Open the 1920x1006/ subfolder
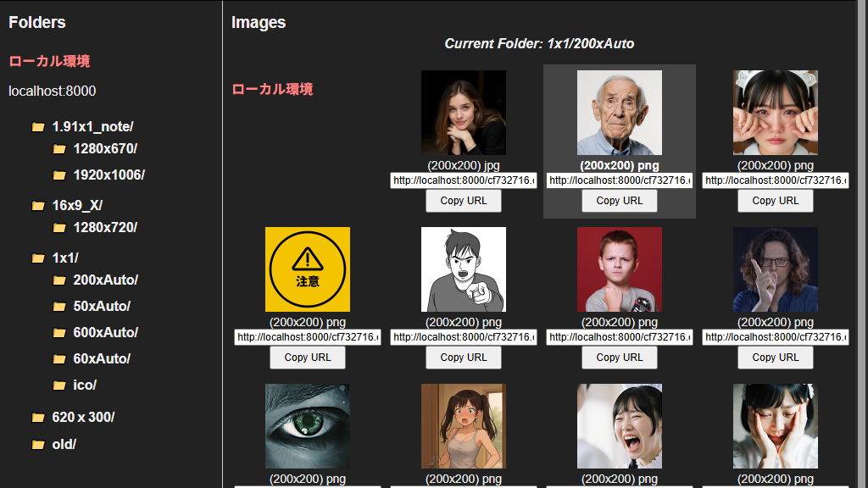 coord(108,175)
